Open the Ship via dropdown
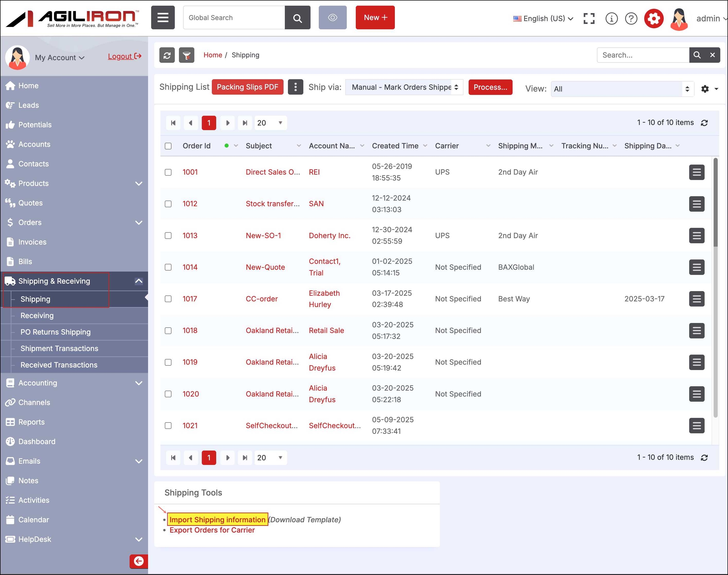This screenshot has height=575, width=728. tap(404, 87)
